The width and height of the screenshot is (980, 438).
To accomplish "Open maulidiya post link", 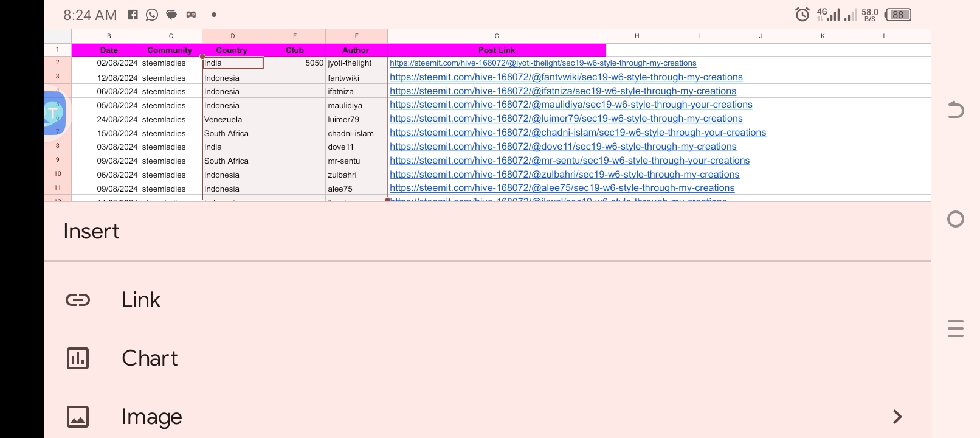I will coord(571,105).
